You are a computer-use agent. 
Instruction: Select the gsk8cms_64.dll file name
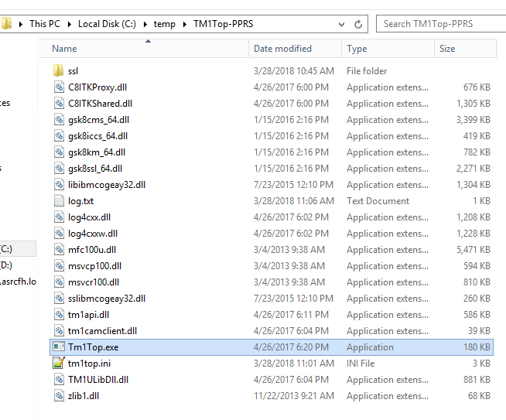point(98,120)
